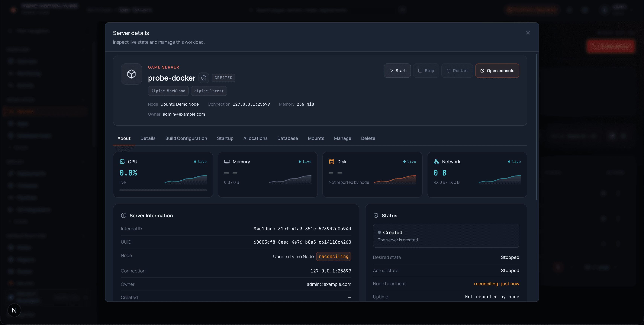
Task: Switch to the Mounts tab
Action: pyautogui.click(x=316, y=138)
